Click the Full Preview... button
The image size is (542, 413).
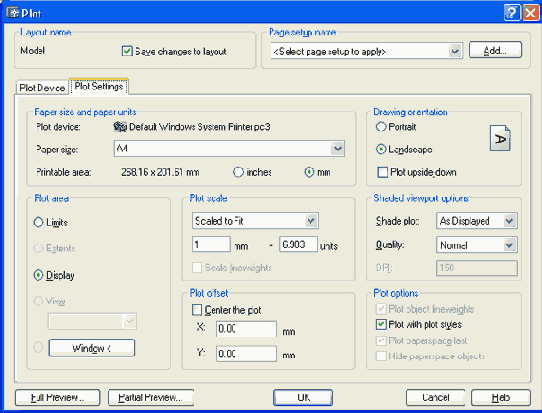[57, 398]
